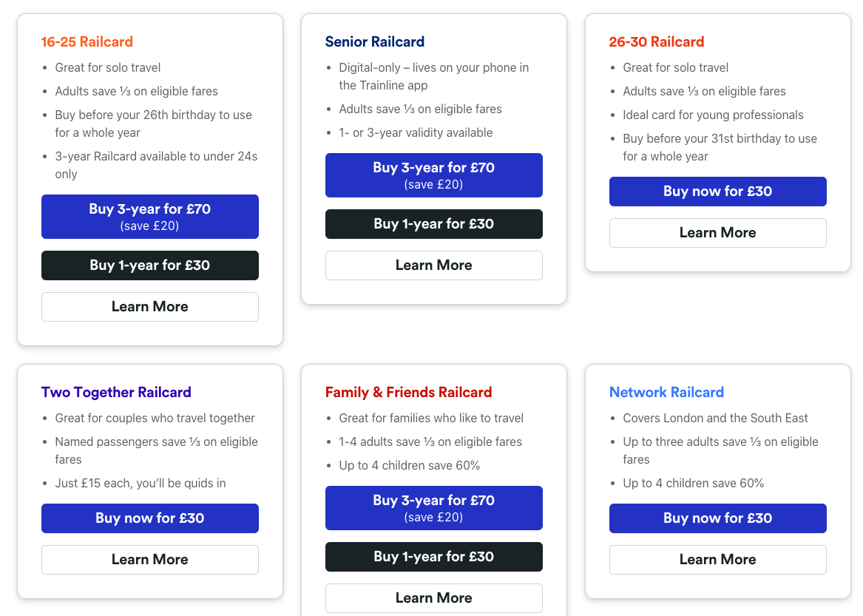Click the 16-25 Railcard heading
This screenshot has width=863, height=616.
87,42
